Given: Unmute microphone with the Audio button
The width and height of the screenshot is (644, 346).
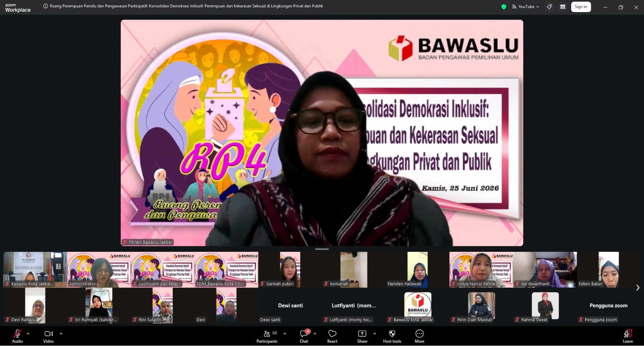Looking at the screenshot, I should [x=17, y=336].
